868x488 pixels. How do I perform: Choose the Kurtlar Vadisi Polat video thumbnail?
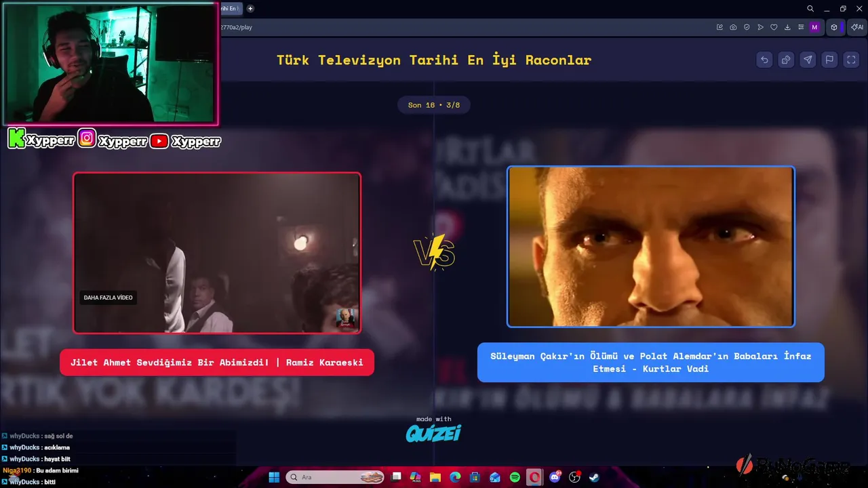point(651,247)
